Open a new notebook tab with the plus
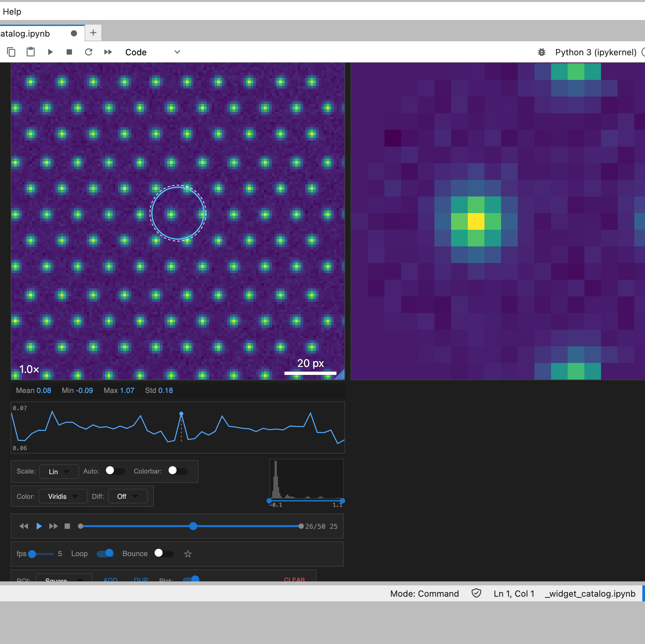 tap(93, 33)
